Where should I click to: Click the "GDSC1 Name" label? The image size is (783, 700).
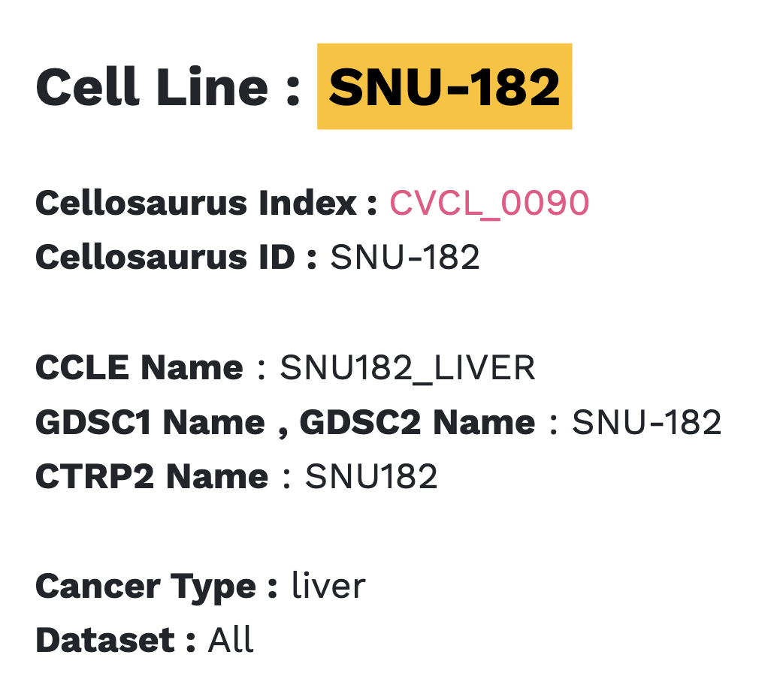coord(150,422)
